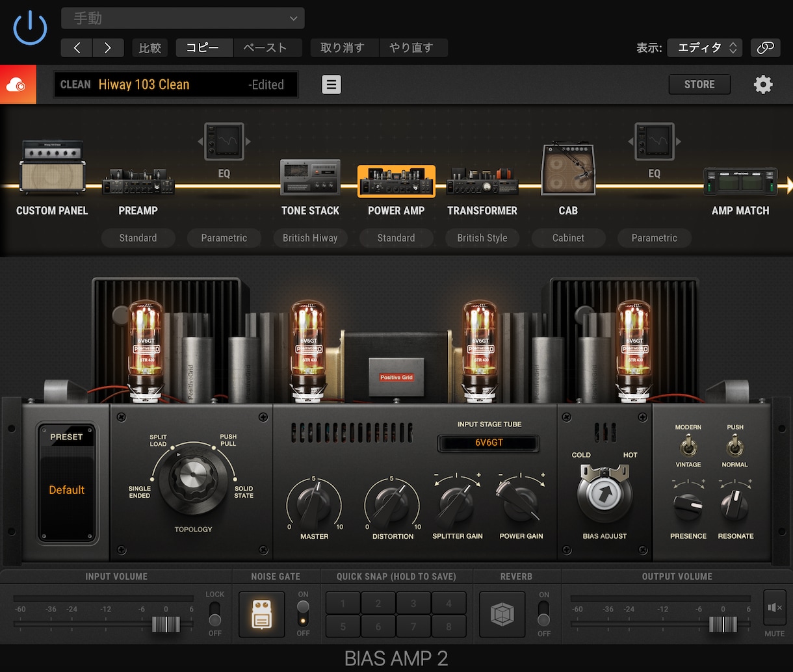This screenshot has height=672, width=793.
Task: Click the preset list menu icon
Action: tap(331, 84)
